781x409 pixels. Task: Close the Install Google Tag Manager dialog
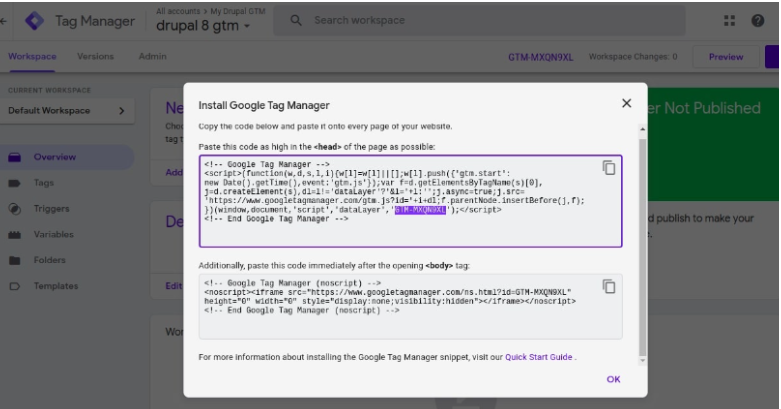(x=626, y=103)
